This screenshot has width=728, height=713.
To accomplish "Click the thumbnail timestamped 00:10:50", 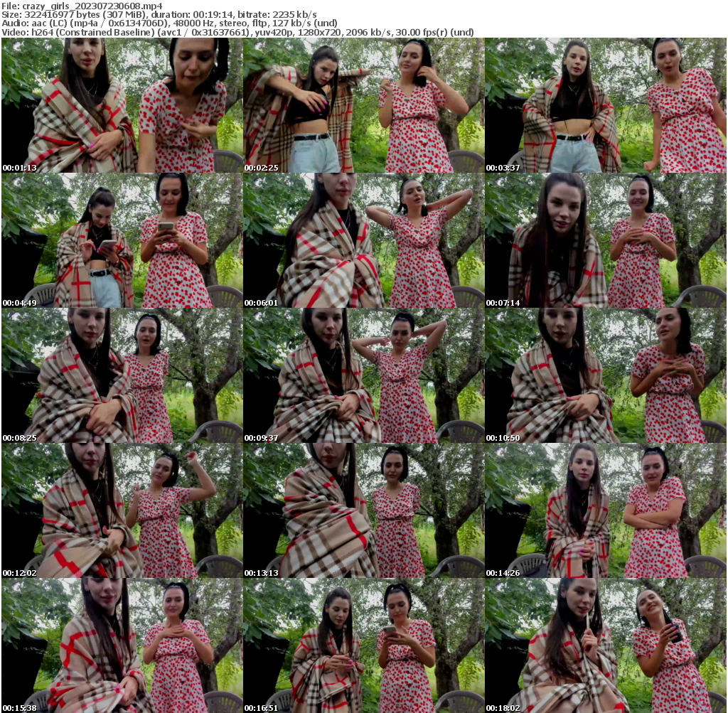I will click(x=606, y=375).
